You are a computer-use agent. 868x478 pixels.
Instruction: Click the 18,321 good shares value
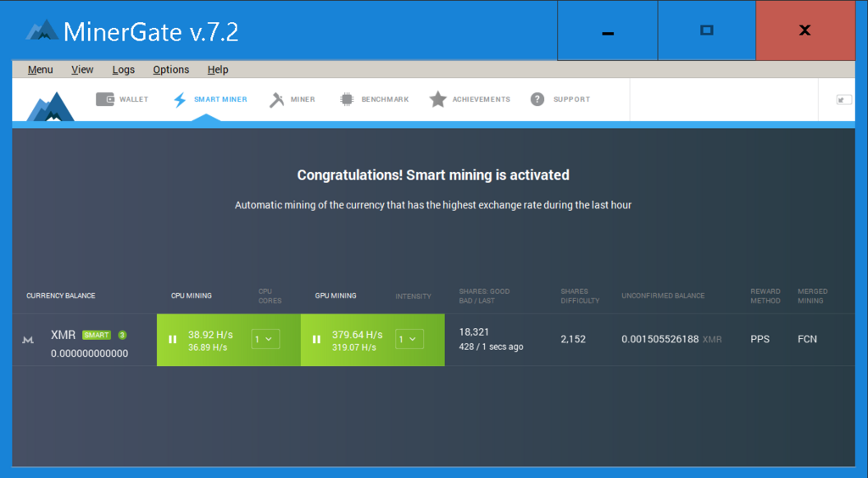coord(474,332)
